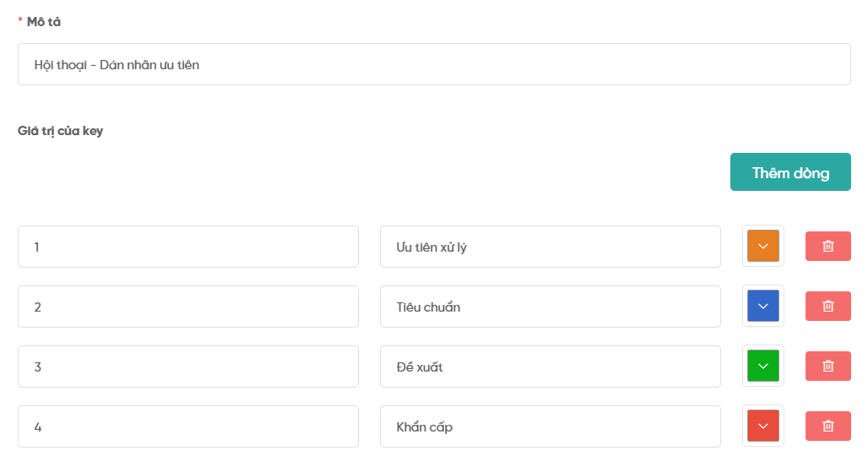Click the key field showing 3
The width and height of the screenshot is (868, 467).
coord(187,367)
